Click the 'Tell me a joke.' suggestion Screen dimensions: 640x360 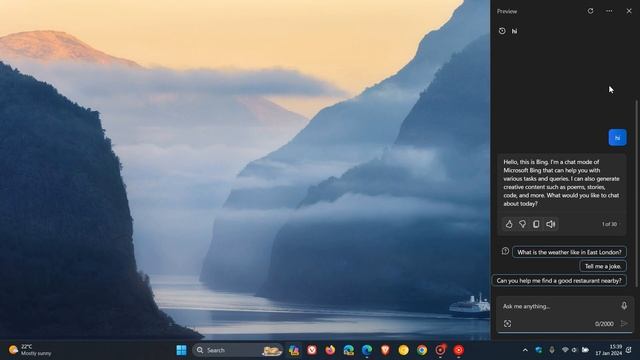[x=603, y=266]
